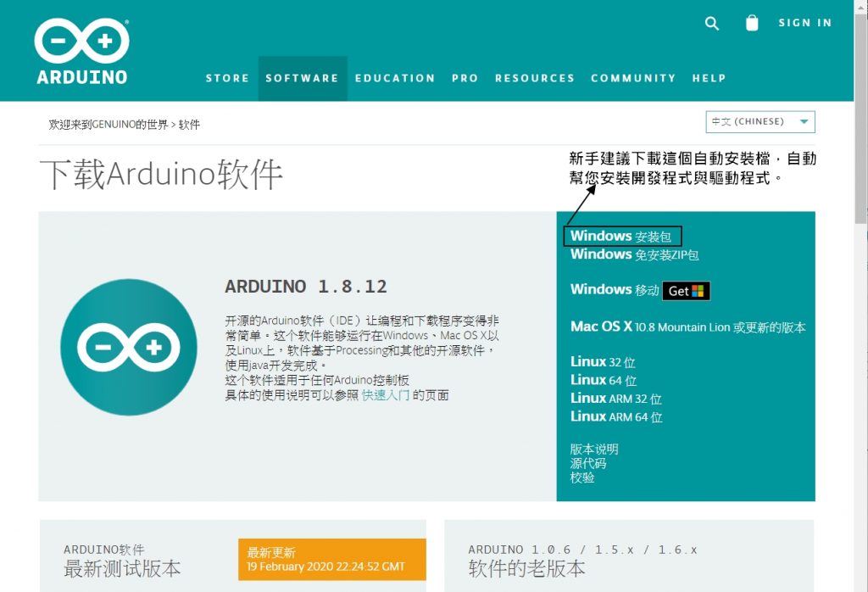Select the SOFTWARE navigation tab
The height and width of the screenshot is (592, 868).
302,78
